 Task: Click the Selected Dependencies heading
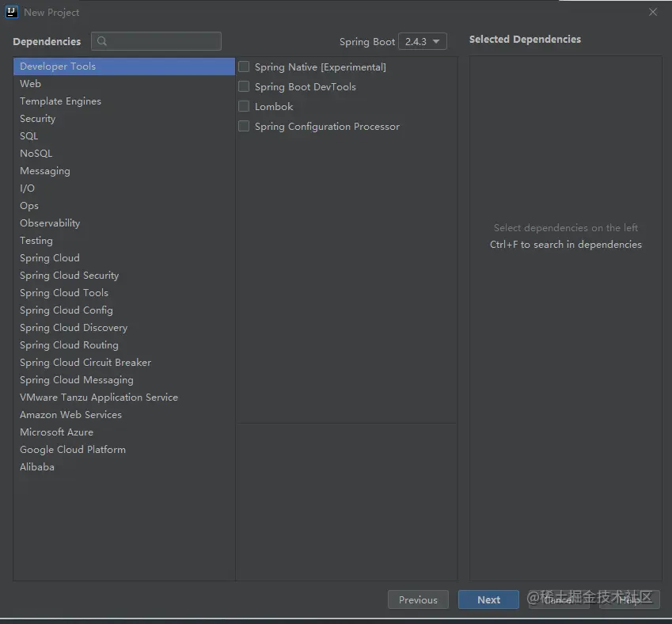pyautogui.click(x=525, y=39)
